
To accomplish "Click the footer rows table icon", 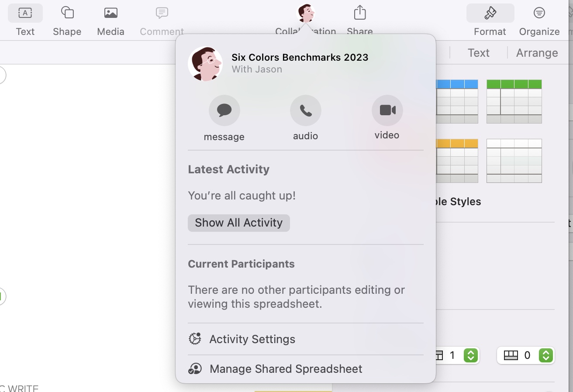I will coord(511,355).
